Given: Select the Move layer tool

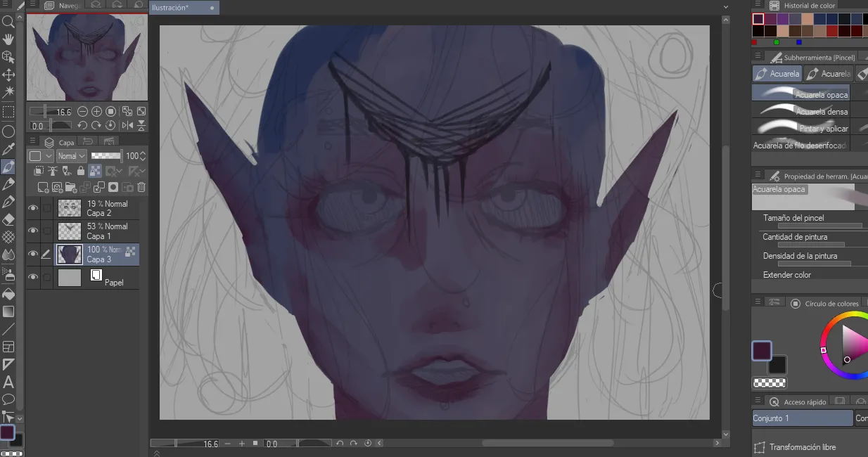Looking at the screenshot, I should [x=8, y=75].
